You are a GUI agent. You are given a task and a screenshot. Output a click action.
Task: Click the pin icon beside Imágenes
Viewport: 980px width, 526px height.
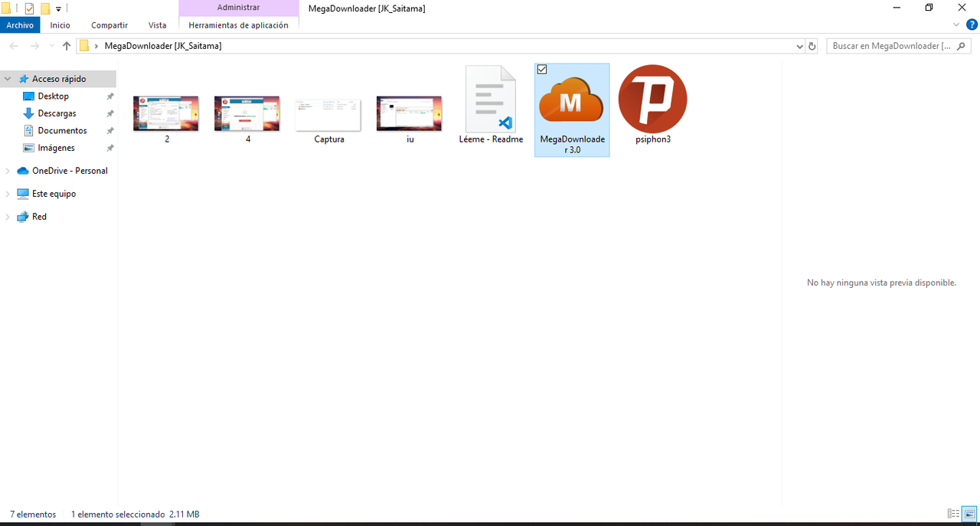click(x=110, y=148)
